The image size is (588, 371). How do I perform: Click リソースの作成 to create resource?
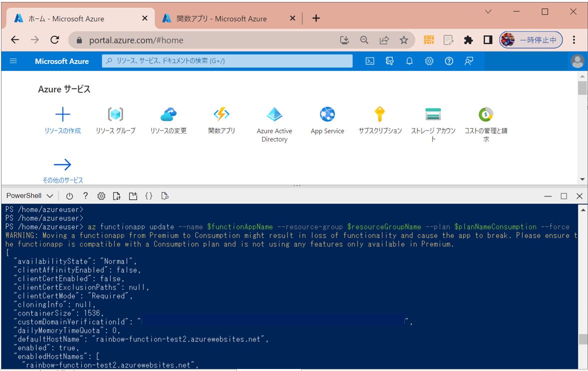pyautogui.click(x=62, y=120)
